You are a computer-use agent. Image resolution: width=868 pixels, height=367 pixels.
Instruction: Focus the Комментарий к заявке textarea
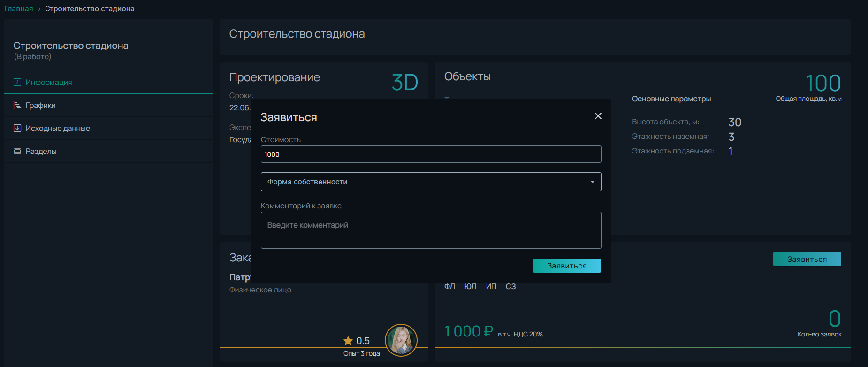click(x=430, y=230)
